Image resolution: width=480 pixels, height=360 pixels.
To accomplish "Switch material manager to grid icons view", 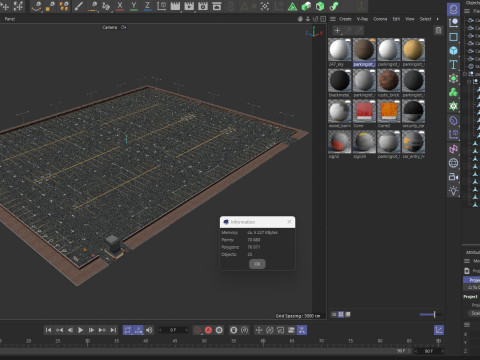I will tap(341, 314).
